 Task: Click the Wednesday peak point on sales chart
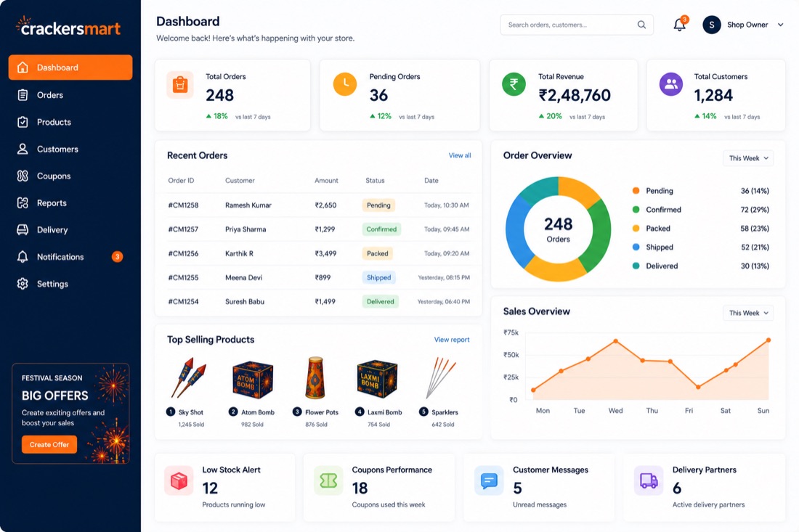(615, 340)
